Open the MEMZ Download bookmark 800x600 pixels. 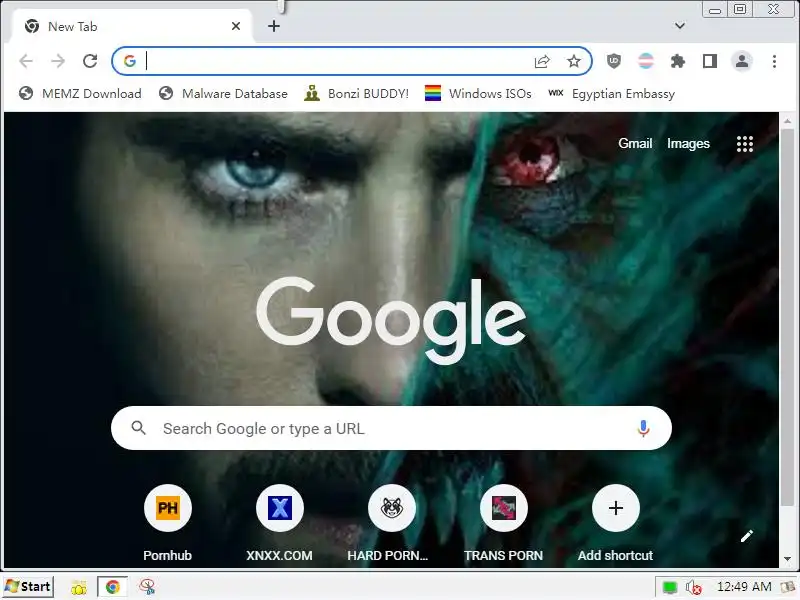pos(80,93)
